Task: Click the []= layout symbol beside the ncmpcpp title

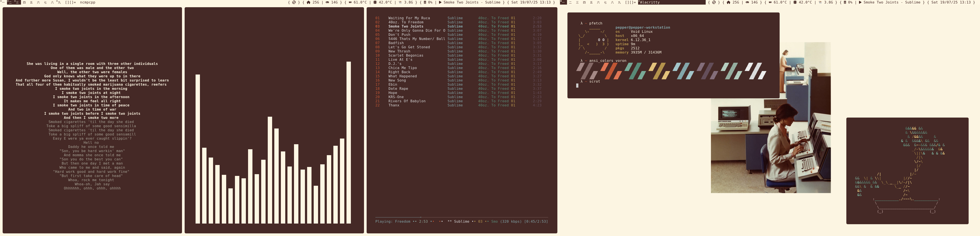Action: 71,2
